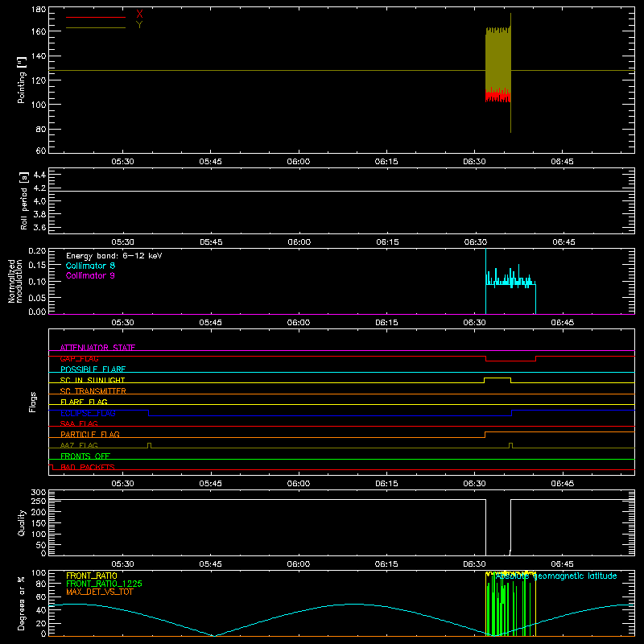This screenshot has width=644, height=644.
Task: Select the olive 'Y' legend label
Action: pyautogui.click(x=139, y=24)
